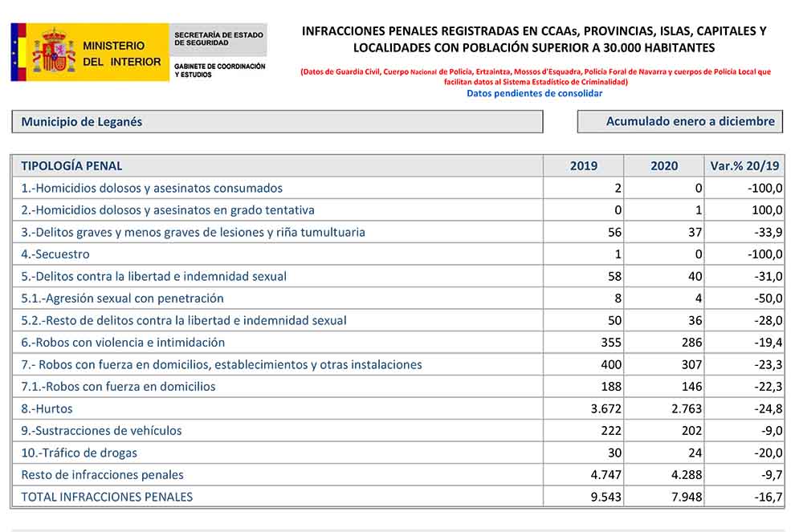Select the 8.-Hurtos row label
Screen dimensions: 795x532
pos(50,408)
